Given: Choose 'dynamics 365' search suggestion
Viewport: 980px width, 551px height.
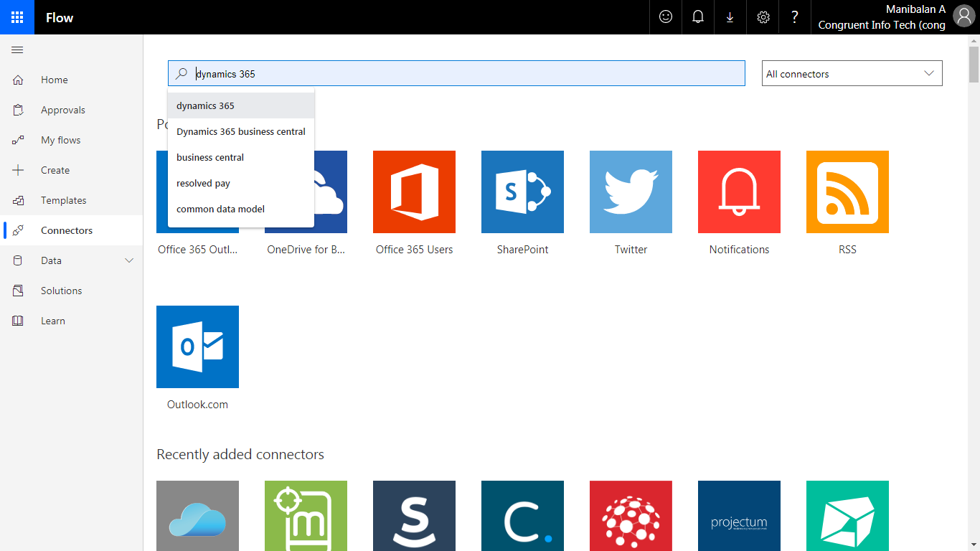Looking at the screenshot, I should 241,105.
